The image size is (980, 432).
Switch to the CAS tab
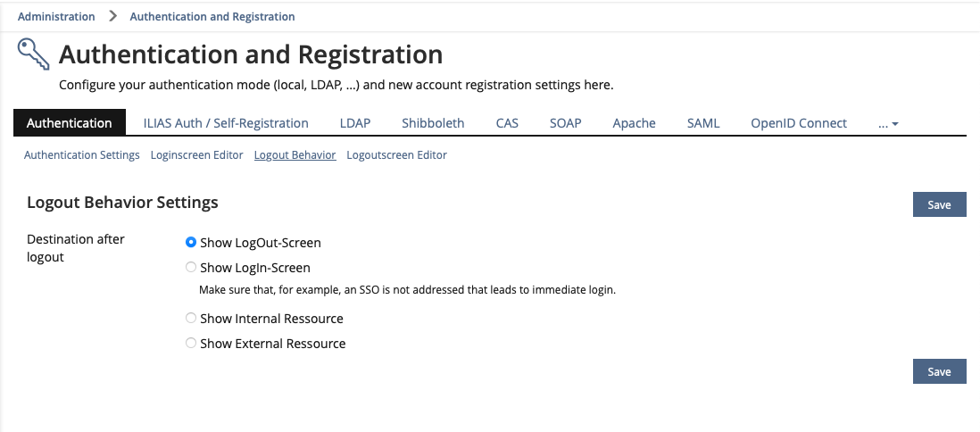coord(507,123)
